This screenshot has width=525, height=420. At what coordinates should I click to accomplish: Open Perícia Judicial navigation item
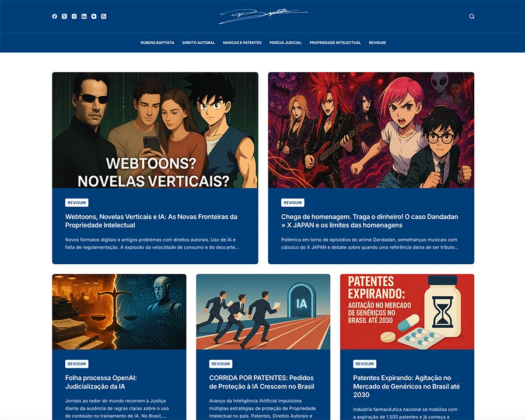click(285, 43)
